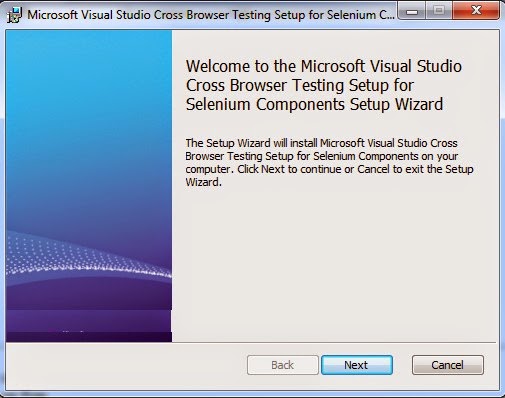505x398 pixels.
Task: Close the setup window using the X button
Action: [476, 11]
